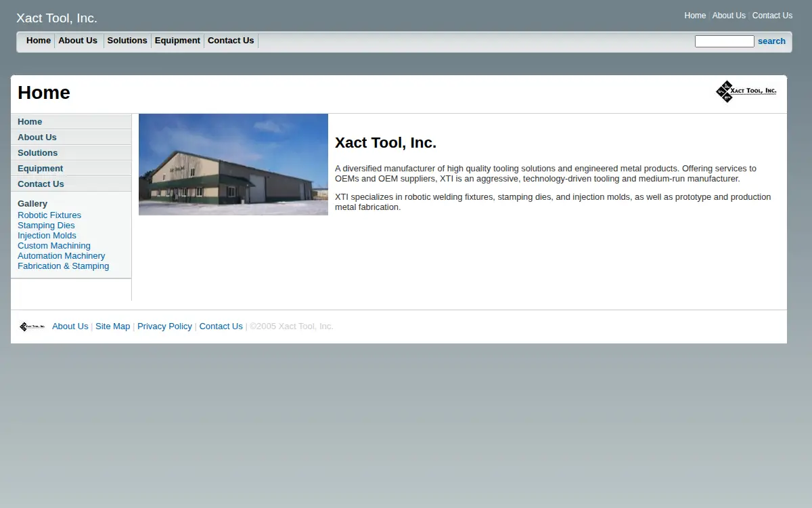Image resolution: width=812 pixels, height=508 pixels.
Task: Select Equipment in main navigation bar
Action: pos(177,41)
